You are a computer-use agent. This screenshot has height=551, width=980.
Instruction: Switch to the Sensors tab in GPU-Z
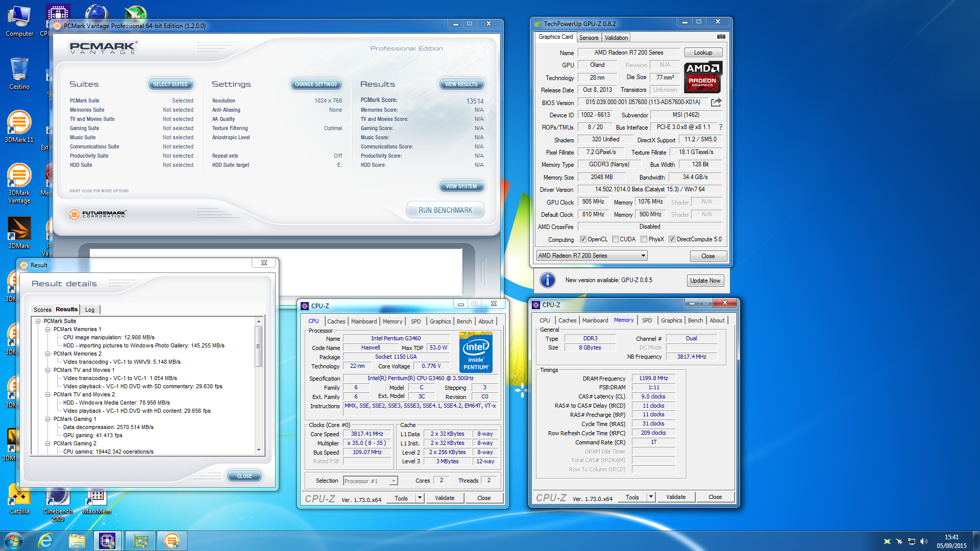589,38
